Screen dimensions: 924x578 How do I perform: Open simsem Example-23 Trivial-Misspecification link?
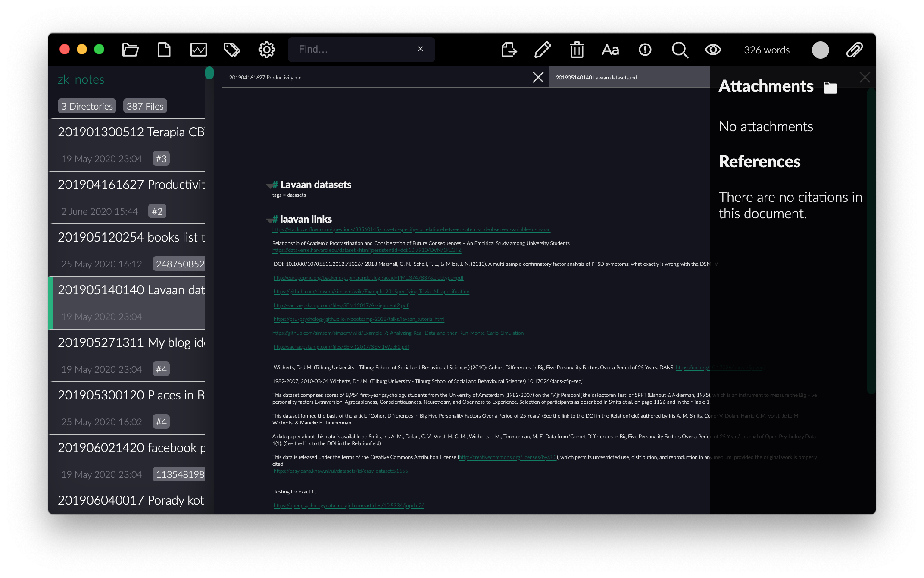[371, 292]
